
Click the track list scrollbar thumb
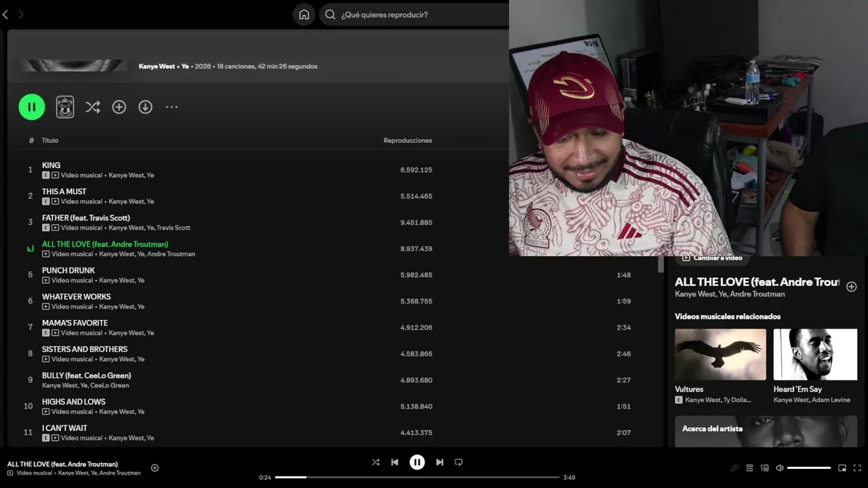[660, 264]
